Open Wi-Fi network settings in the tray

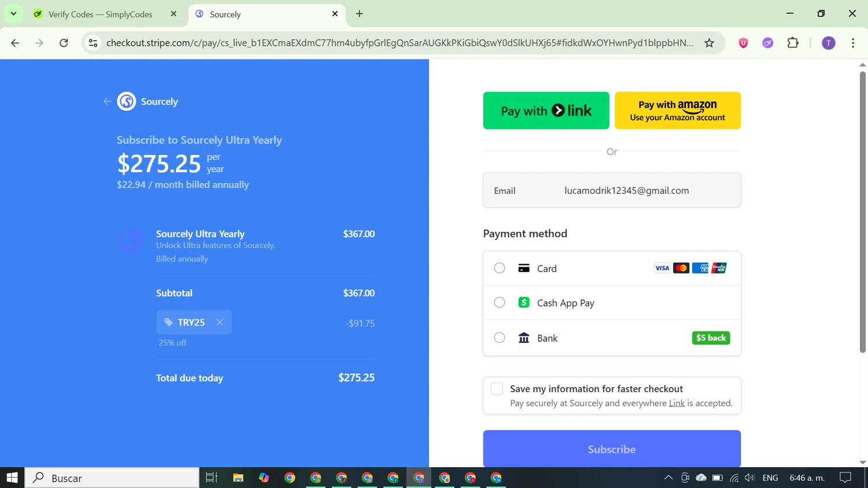pyautogui.click(x=734, y=478)
